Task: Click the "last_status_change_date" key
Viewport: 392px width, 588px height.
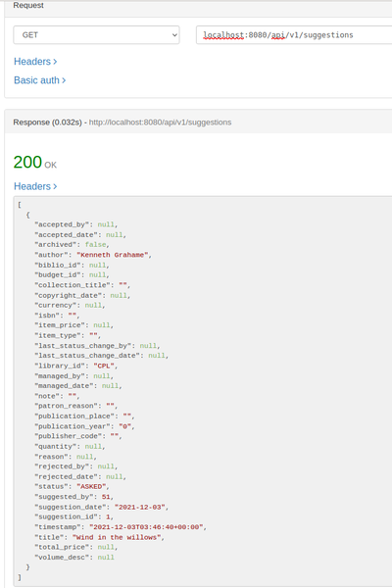Action: [x=89, y=356]
